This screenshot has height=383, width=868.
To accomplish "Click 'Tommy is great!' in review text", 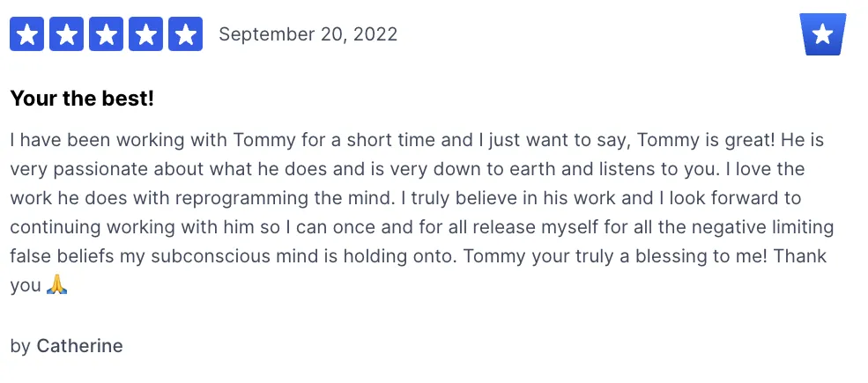I will (705, 141).
